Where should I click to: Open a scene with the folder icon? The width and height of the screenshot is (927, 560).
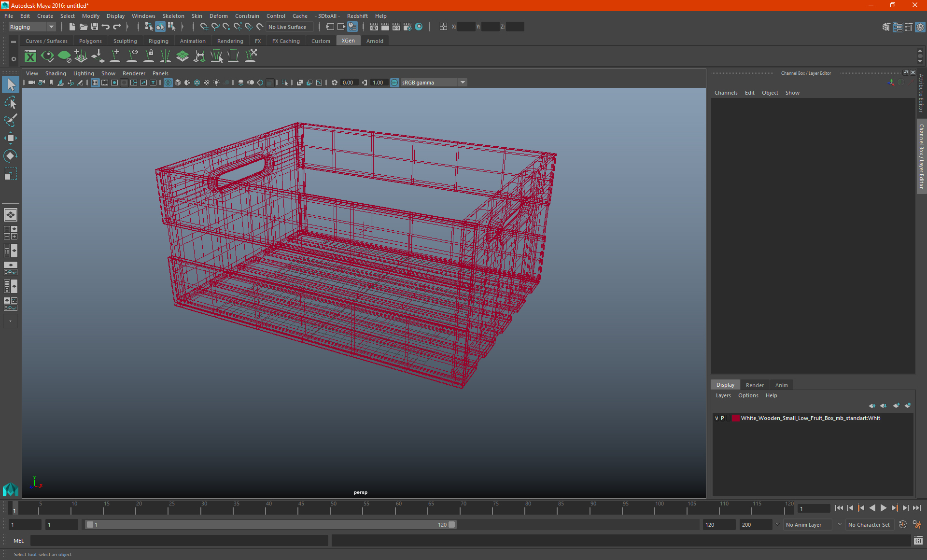84,27
